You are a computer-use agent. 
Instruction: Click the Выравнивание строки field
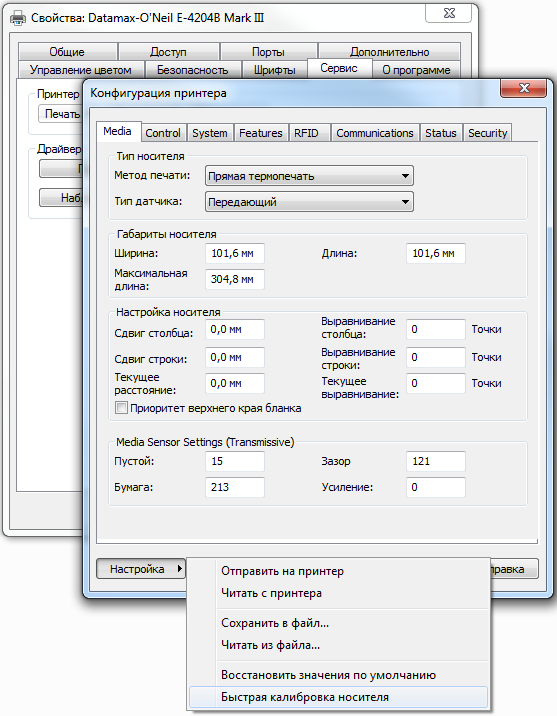click(x=436, y=357)
